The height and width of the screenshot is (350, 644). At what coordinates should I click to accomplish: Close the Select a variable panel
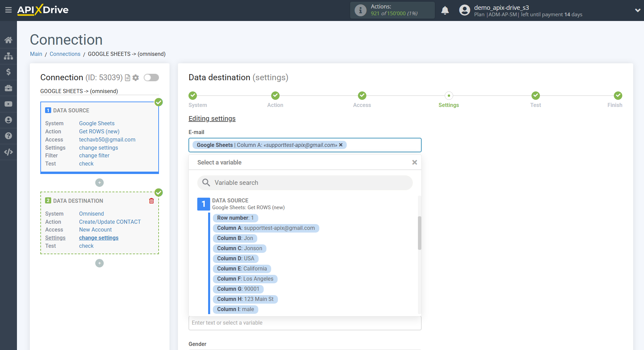415,162
